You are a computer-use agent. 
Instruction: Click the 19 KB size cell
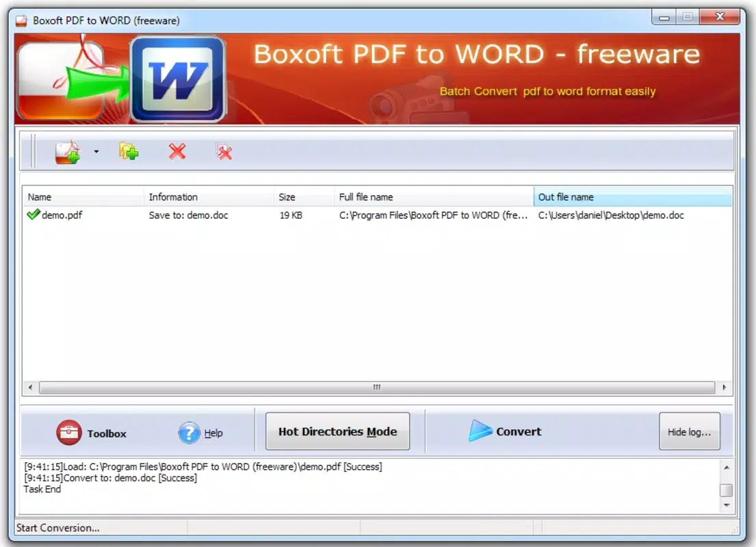tap(291, 215)
